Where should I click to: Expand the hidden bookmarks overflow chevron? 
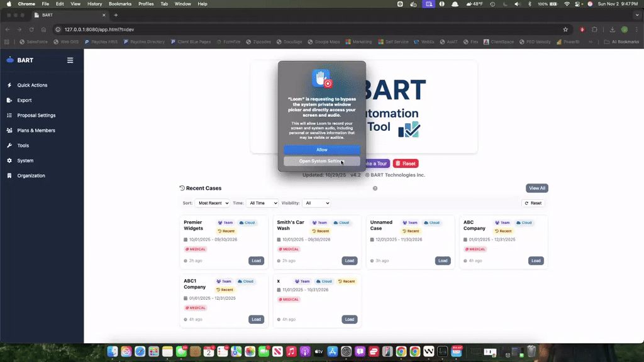point(591,42)
